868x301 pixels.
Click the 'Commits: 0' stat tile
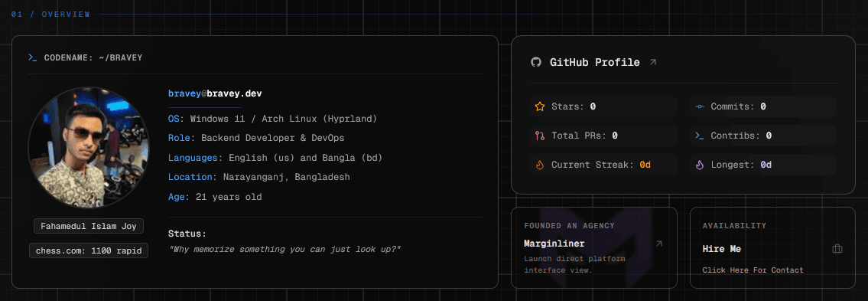coord(762,106)
